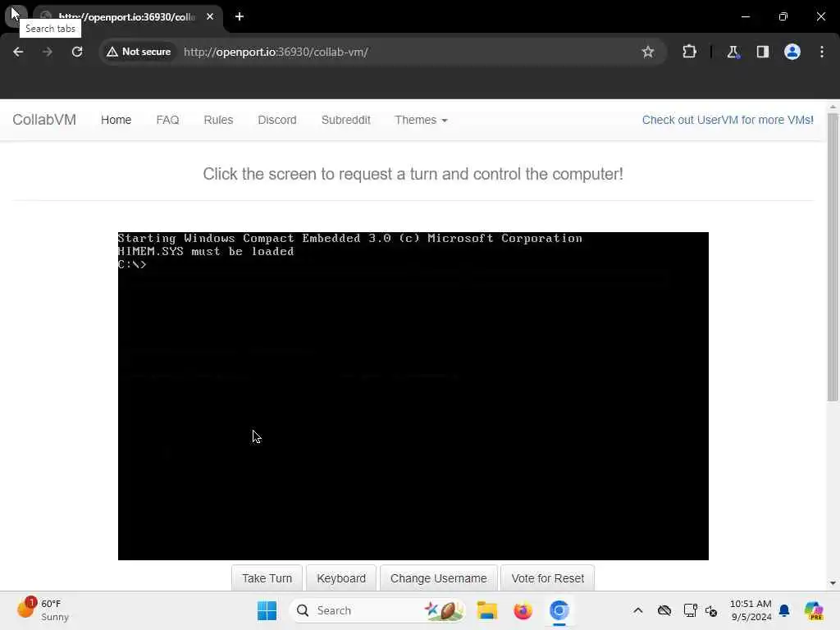Viewport: 840px width, 630px height.
Task: Open Chrome three-dot menu
Action: (822, 52)
